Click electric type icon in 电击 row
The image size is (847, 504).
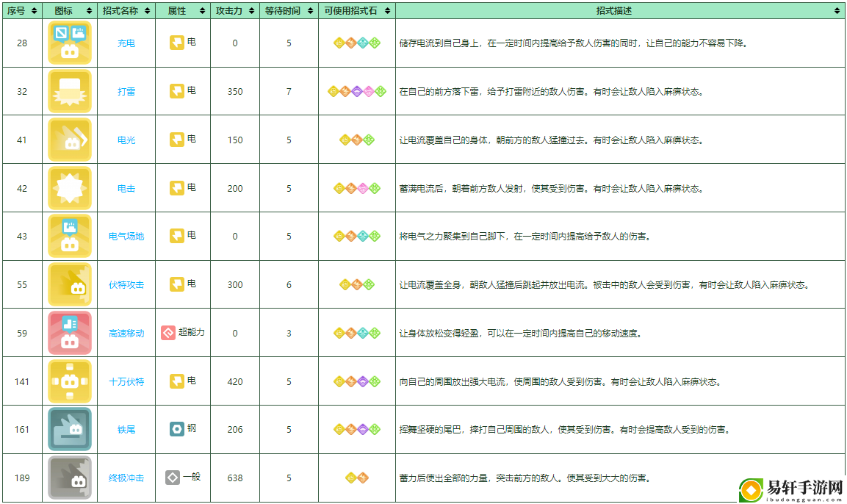(x=176, y=188)
